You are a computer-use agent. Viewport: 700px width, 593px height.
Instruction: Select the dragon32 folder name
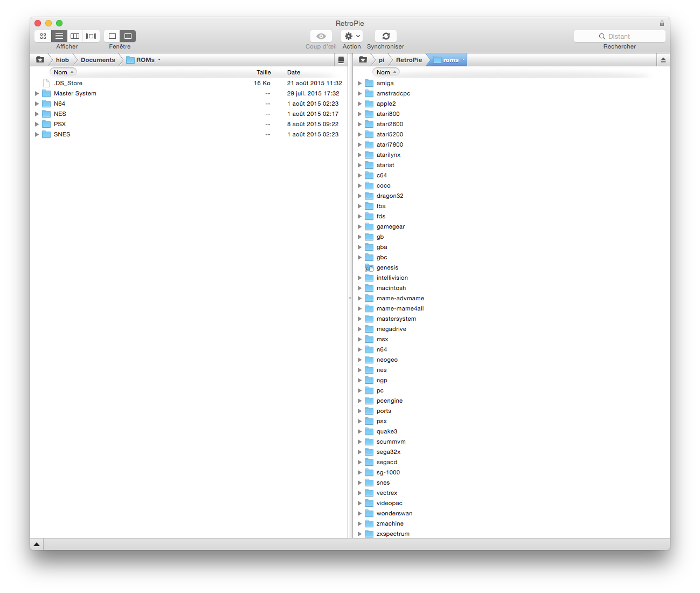[390, 196]
